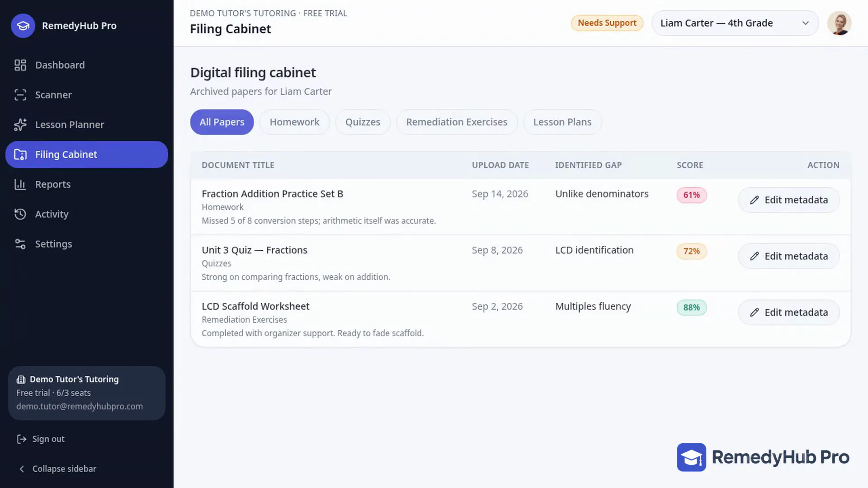Open the Settings sliders icon
This screenshot has width=868, height=488.
(x=20, y=244)
